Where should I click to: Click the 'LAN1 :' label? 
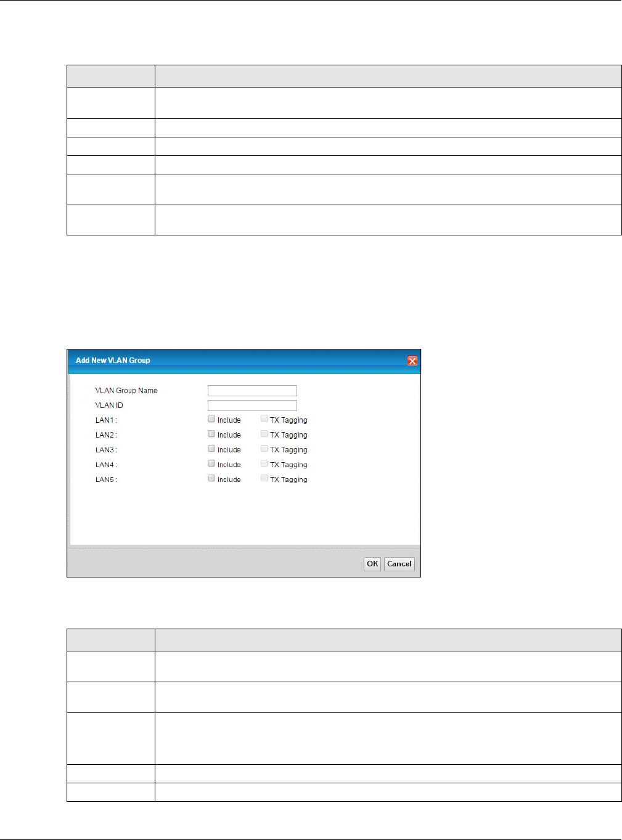(x=106, y=420)
